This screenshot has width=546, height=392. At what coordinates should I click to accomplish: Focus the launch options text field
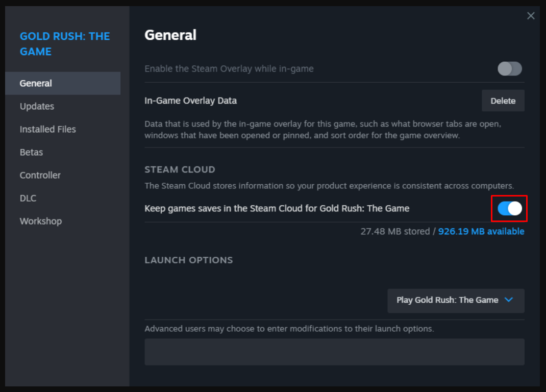pos(334,352)
